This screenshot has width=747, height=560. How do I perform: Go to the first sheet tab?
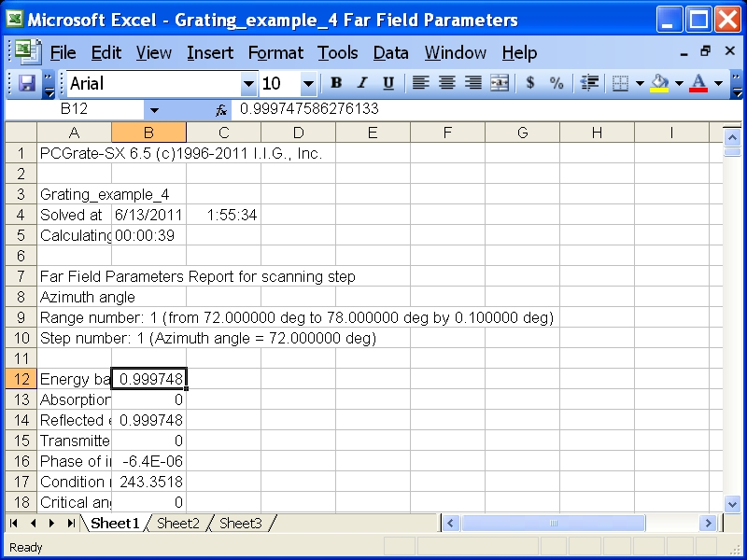[x=14, y=524]
